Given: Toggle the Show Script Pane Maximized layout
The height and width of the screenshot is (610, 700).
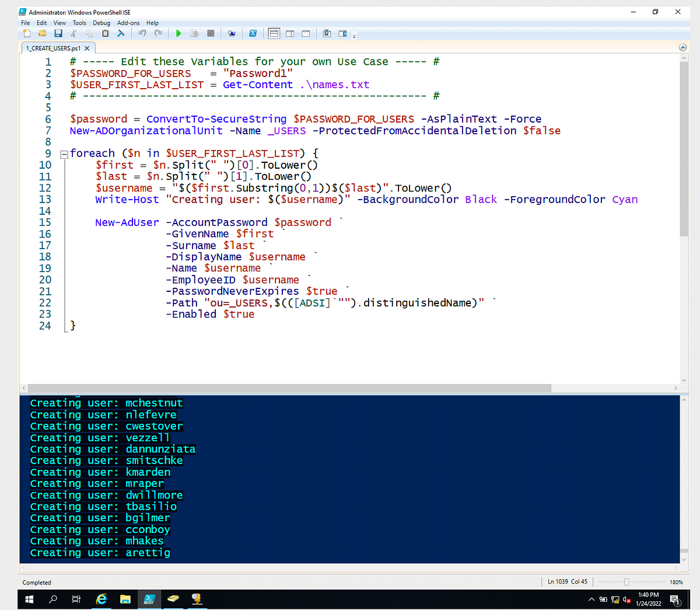Looking at the screenshot, I should pyautogui.click(x=305, y=33).
